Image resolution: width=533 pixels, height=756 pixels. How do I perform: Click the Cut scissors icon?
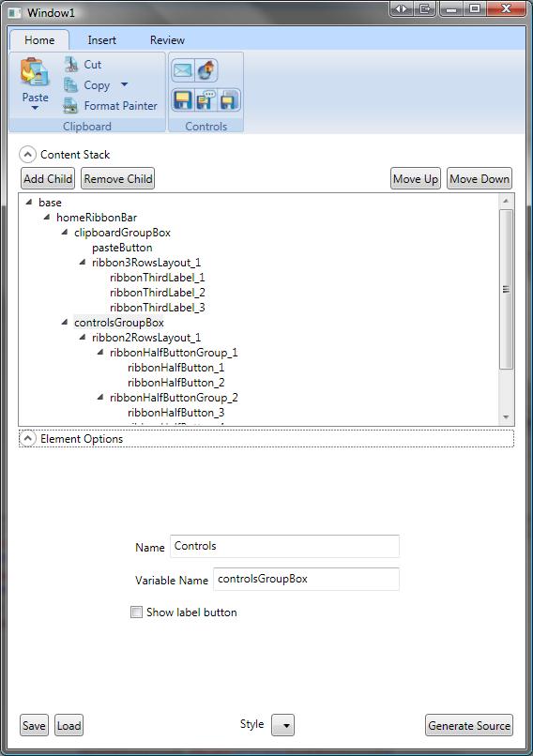[x=71, y=65]
